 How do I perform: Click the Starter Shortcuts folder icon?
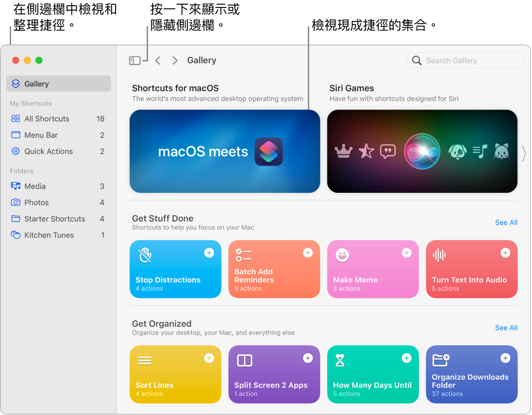pos(16,219)
